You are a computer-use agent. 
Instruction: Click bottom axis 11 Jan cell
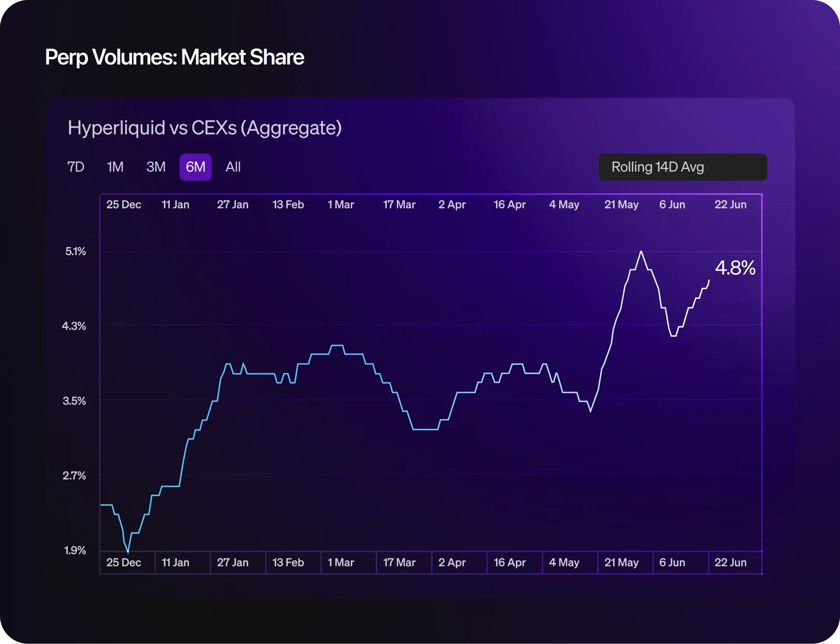tap(182, 563)
